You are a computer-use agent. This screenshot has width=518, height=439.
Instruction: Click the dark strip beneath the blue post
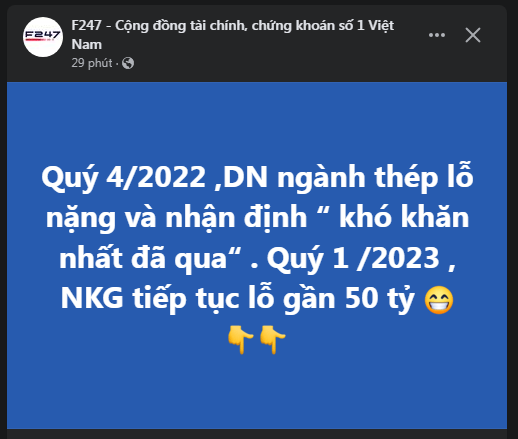(x=257, y=434)
